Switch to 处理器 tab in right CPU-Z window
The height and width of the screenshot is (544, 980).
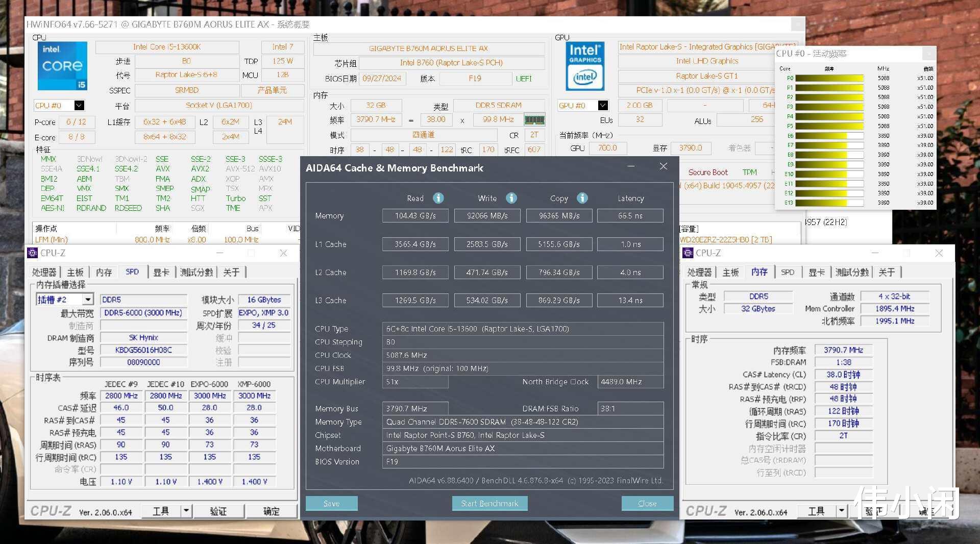700,272
